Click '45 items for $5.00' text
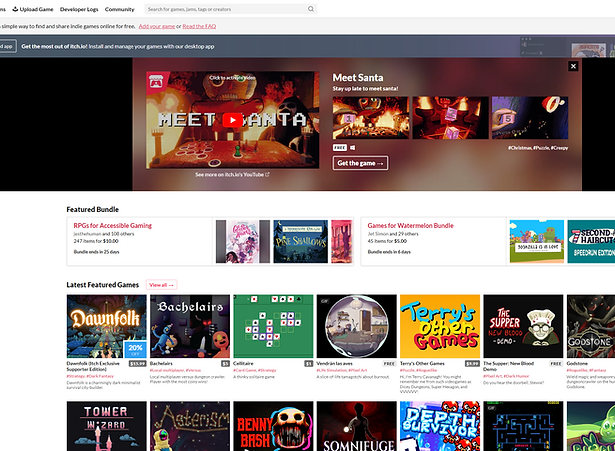615x451 pixels. [x=387, y=241]
